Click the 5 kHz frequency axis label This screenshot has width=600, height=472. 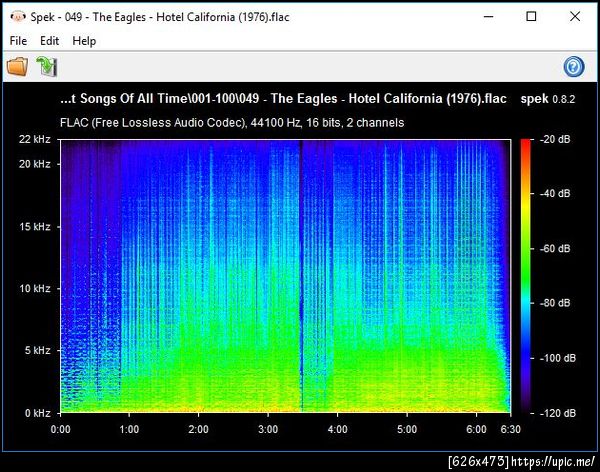pos(38,350)
